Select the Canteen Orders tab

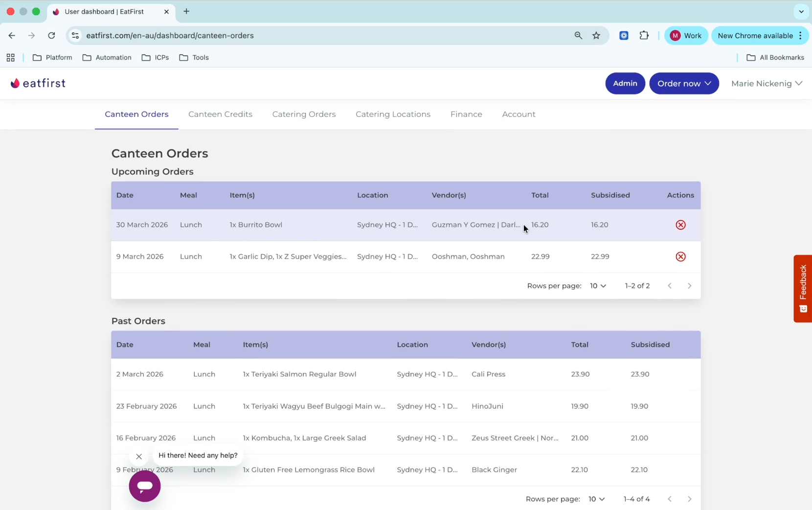(136, 114)
